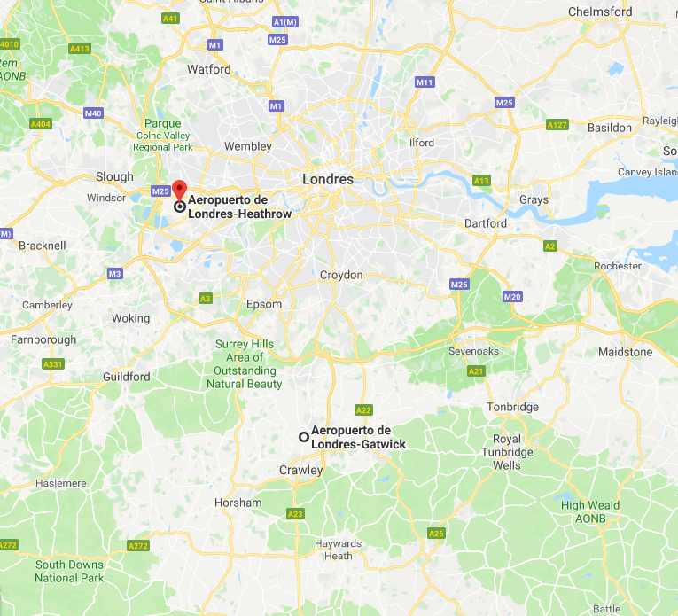
Task: Click the M11 motorway shield
Action: click(x=425, y=82)
